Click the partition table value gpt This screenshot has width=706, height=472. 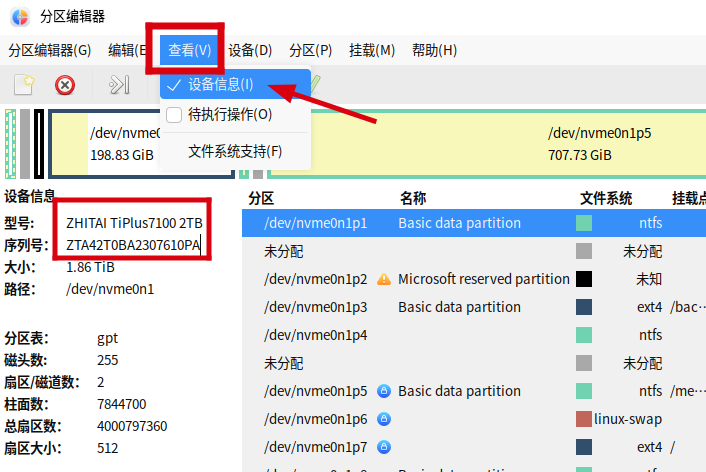click(108, 338)
